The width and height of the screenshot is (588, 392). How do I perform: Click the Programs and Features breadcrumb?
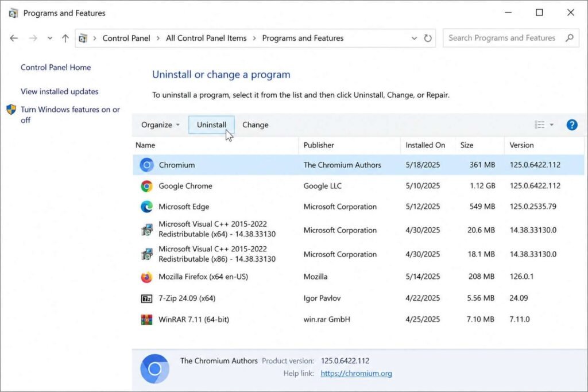303,38
